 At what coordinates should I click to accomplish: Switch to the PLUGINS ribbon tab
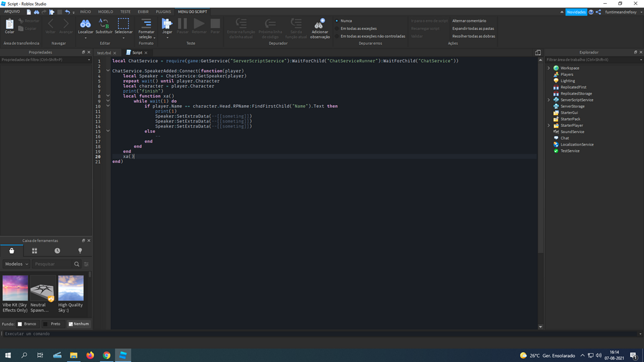click(x=163, y=12)
